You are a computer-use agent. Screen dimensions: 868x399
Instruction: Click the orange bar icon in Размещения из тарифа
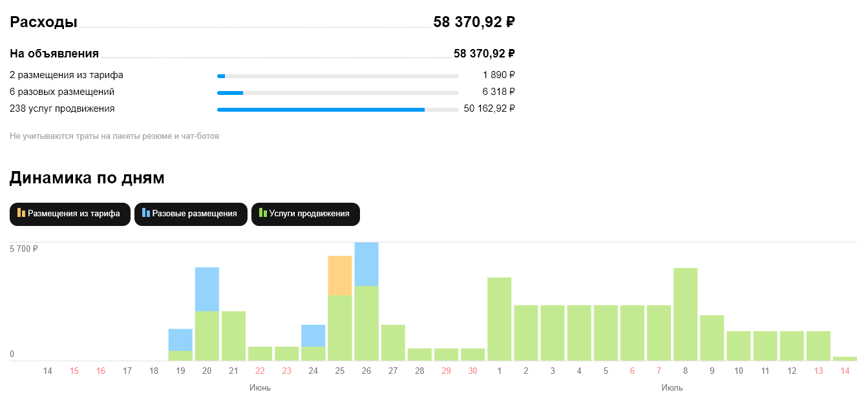21,212
